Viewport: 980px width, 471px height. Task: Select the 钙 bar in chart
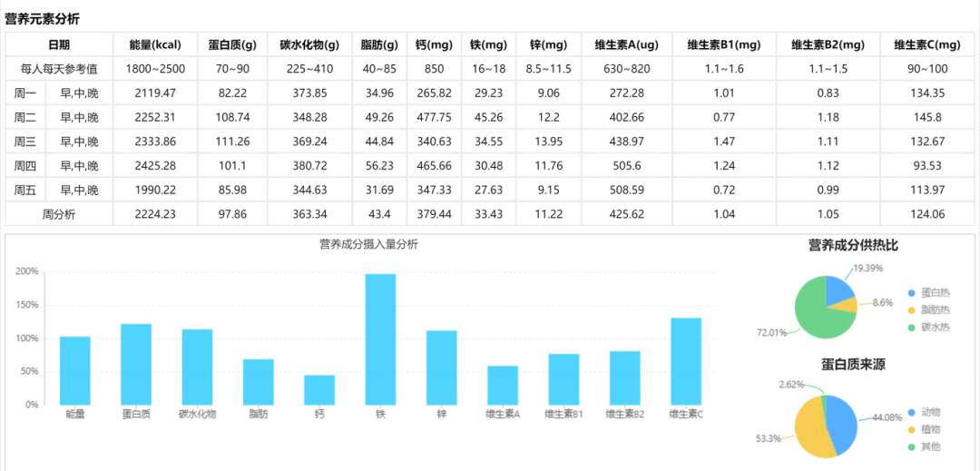(319, 390)
